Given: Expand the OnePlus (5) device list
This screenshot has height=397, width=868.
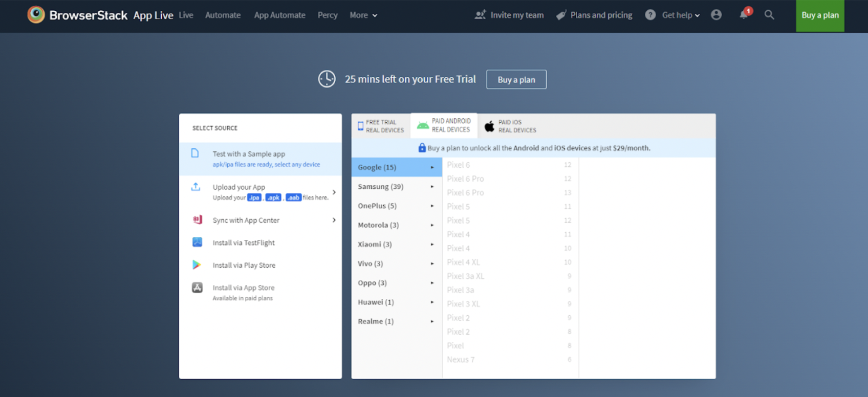Looking at the screenshot, I should click(396, 206).
